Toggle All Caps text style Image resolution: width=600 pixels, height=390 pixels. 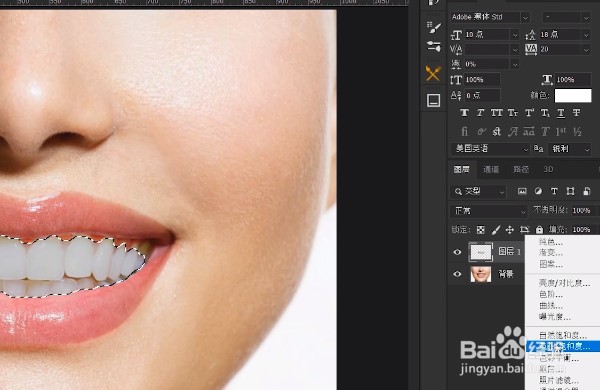[497, 113]
